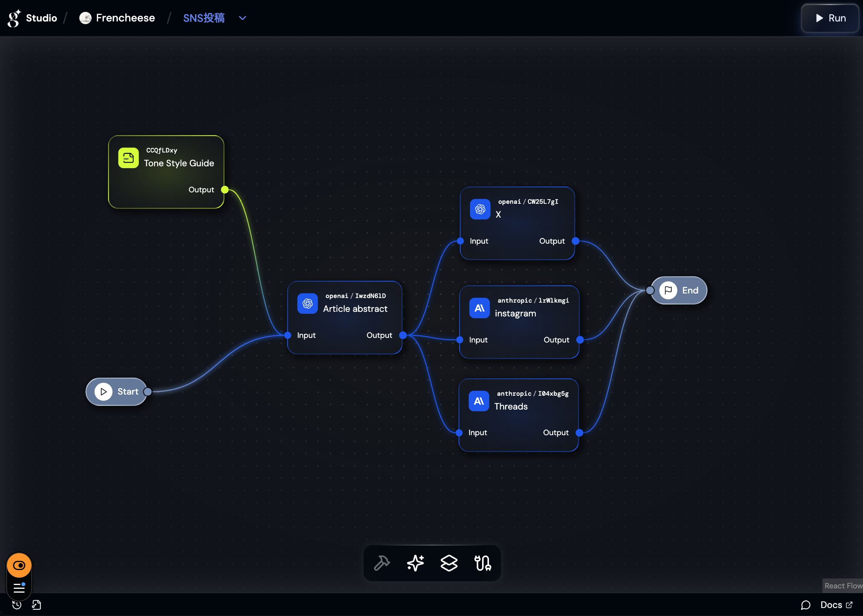Click the React Flow attribution link
This screenshot has height=616, width=863.
(843, 586)
